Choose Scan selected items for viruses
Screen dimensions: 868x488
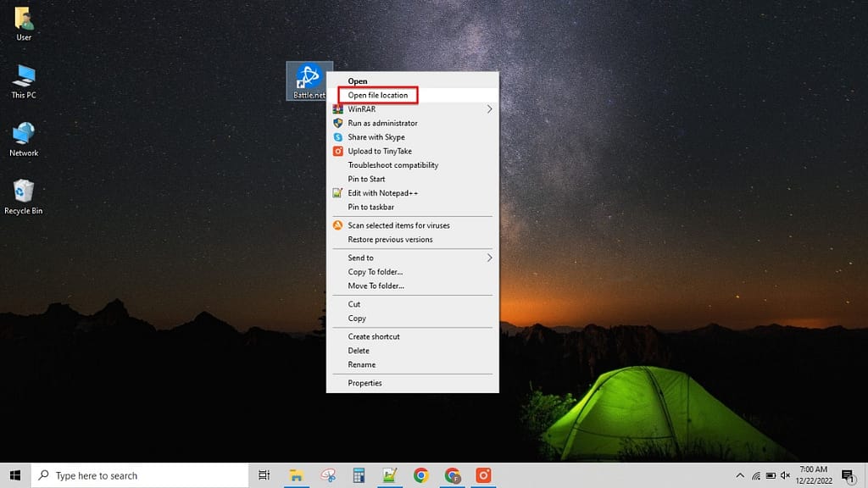point(413,225)
